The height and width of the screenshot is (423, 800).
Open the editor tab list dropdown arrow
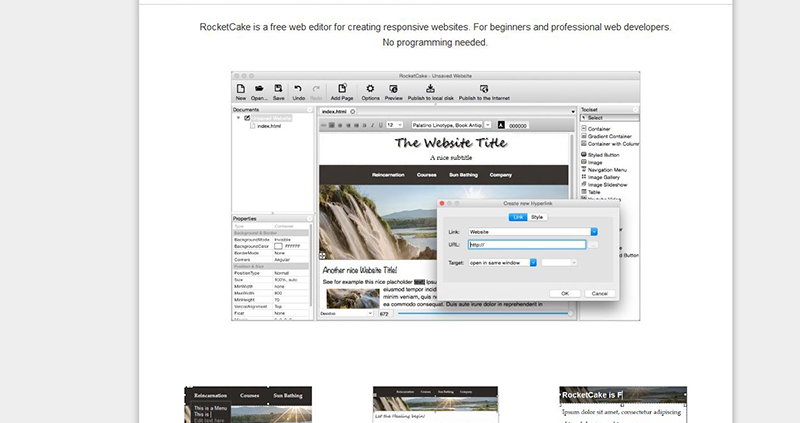573,112
